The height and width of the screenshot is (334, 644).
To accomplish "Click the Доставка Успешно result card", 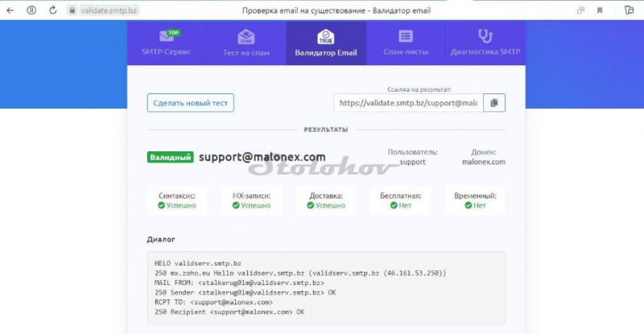I will point(326,200).
